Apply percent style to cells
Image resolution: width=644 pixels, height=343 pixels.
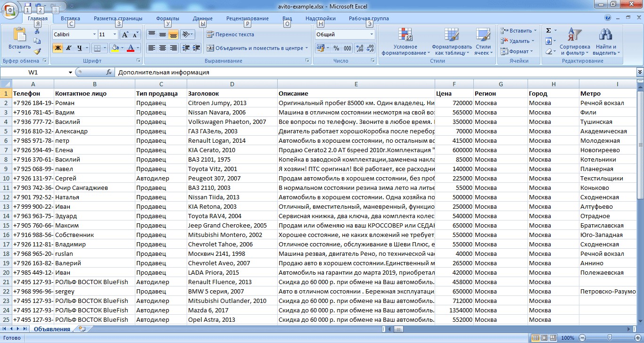pos(336,48)
